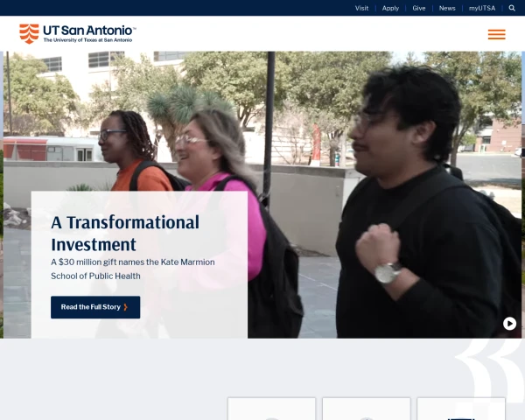This screenshot has height=420, width=525.
Task: Click the A Transformational Investment heading
Action: point(125,233)
